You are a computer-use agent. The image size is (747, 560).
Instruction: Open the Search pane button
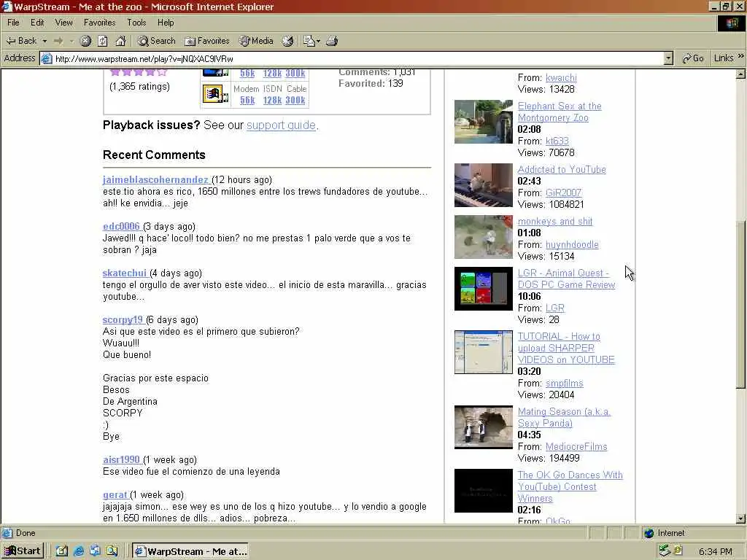156,41
